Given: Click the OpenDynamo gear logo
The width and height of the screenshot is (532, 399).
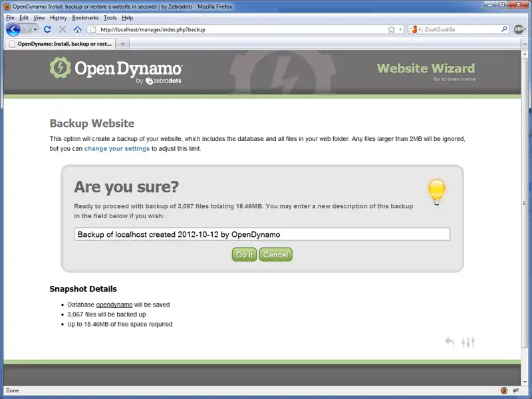Looking at the screenshot, I should pyautogui.click(x=61, y=68).
